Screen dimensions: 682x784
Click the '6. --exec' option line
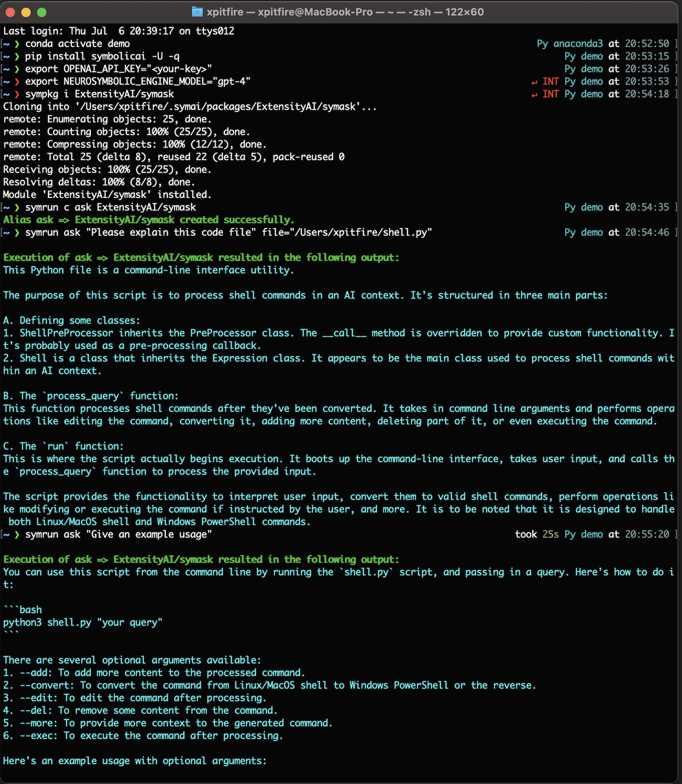tap(143, 736)
